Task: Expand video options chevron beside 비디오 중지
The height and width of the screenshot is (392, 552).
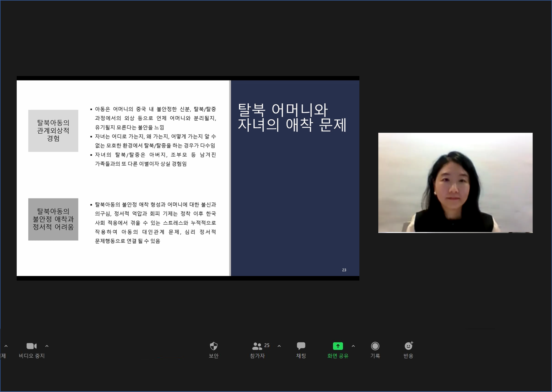Action: coord(47,346)
